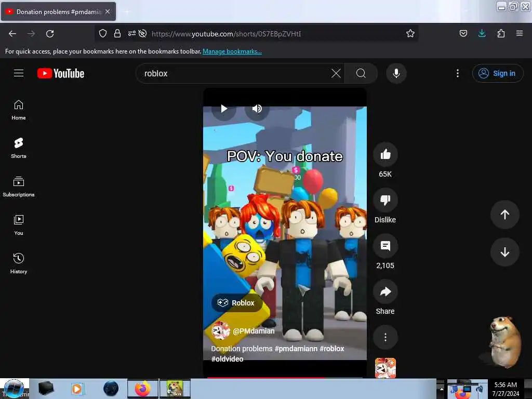The width and height of the screenshot is (532, 399).
Task: Open Home in the sidebar
Action: pos(19,110)
